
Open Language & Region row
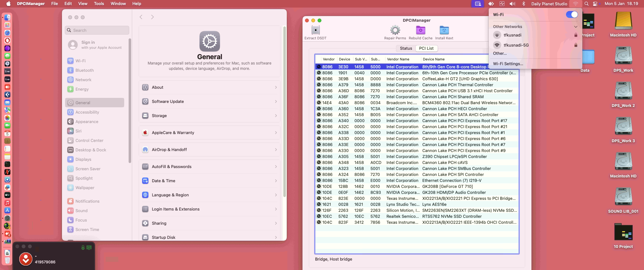pos(209,195)
